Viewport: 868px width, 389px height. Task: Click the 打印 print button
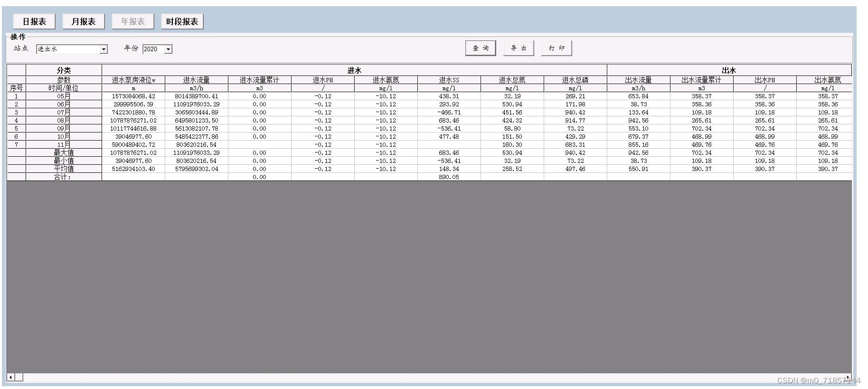[557, 48]
